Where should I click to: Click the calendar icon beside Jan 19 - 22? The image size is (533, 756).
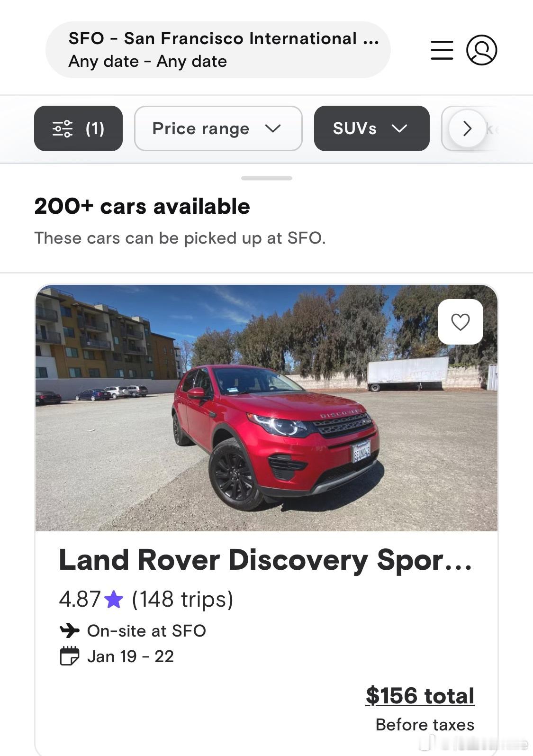[70, 656]
